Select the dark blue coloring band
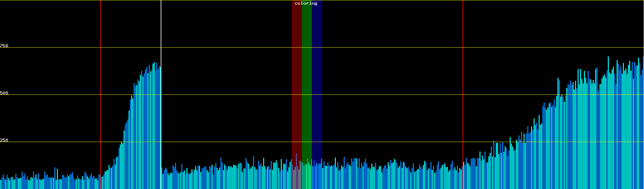 pos(317,79)
